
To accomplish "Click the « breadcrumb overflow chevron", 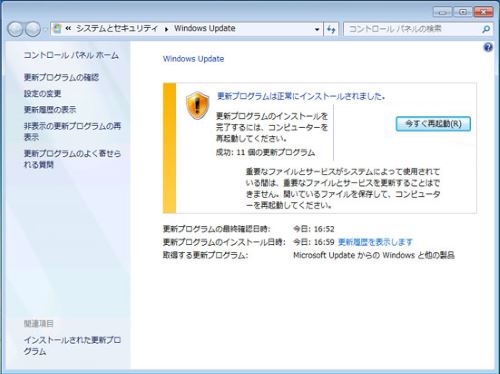I will click(x=68, y=29).
